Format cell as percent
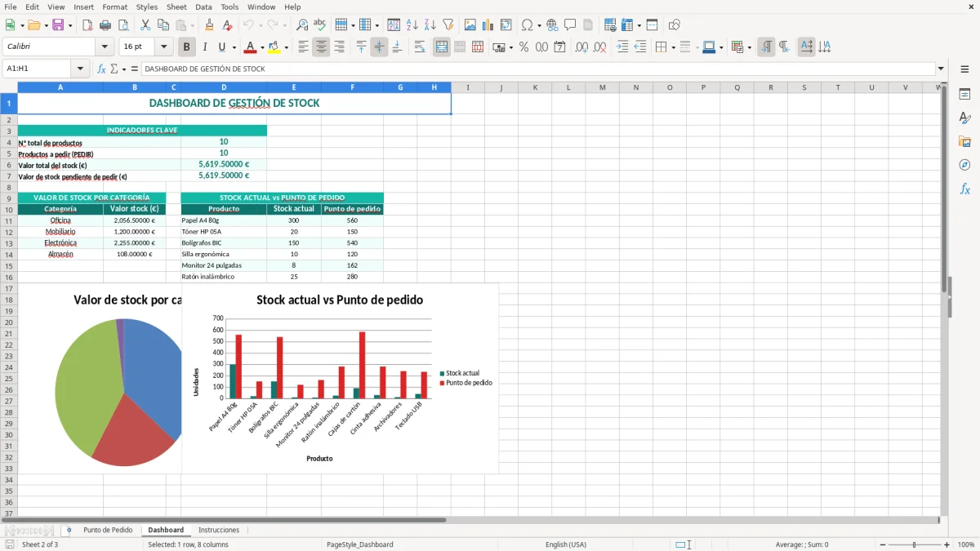This screenshot has width=980, height=551. (x=523, y=47)
